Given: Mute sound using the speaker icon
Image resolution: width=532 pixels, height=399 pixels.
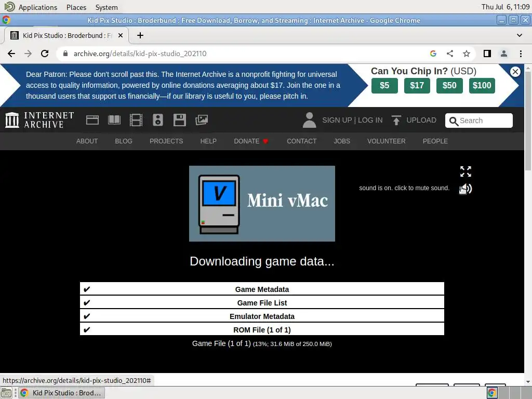Looking at the screenshot, I should (466, 189).
